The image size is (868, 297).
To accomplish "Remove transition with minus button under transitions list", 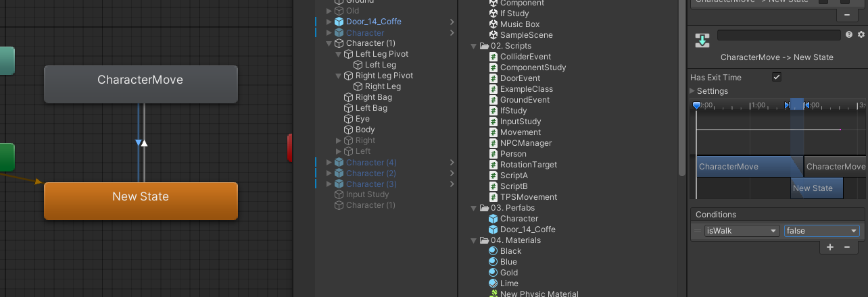I will click(847, 14).
